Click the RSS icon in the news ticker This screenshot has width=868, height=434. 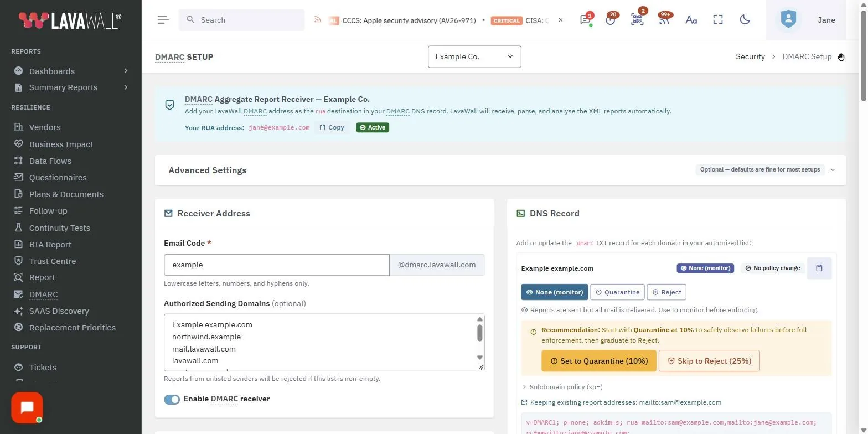tap(318, 20)
